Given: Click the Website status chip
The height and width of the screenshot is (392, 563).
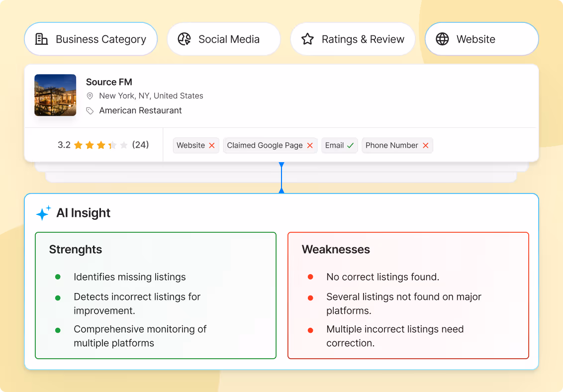Looking at the screenshot, I should tap(196, 145).
